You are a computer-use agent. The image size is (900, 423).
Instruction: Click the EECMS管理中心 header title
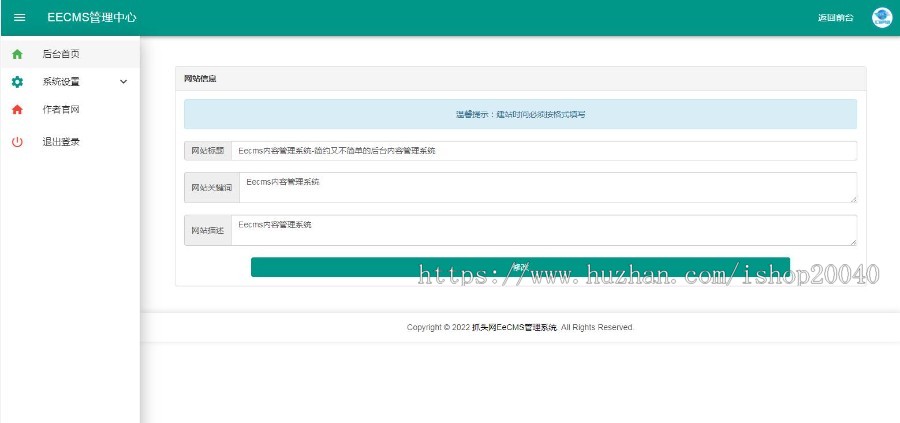[92, 18]
